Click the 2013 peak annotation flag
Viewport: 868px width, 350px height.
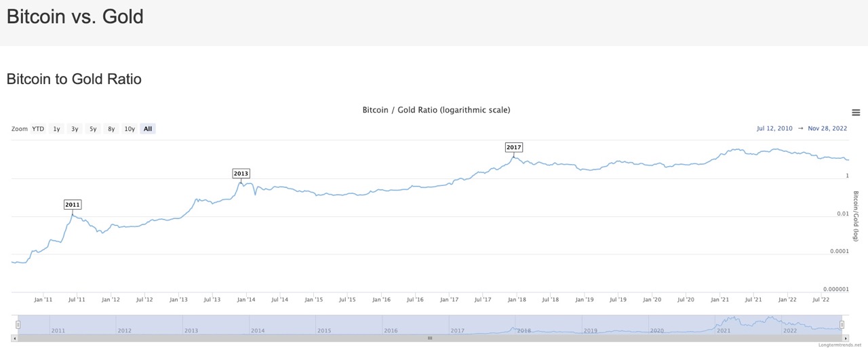point(241,173)
